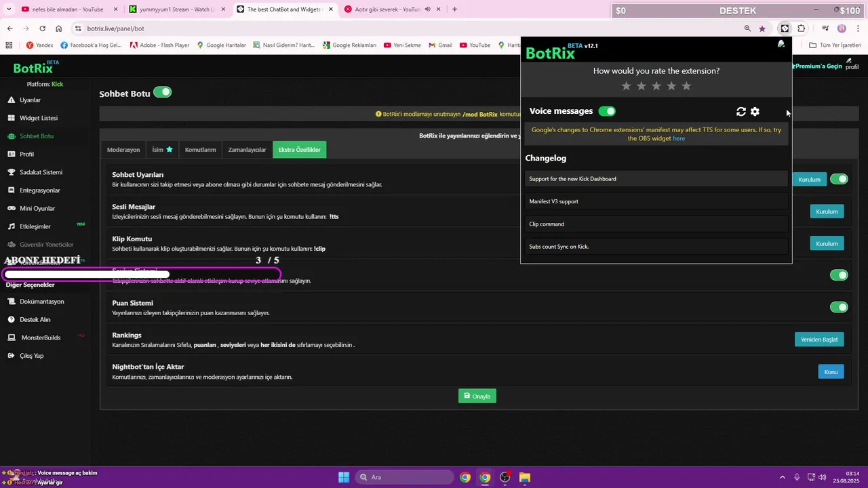Rate extension three stars

[656, 86]
